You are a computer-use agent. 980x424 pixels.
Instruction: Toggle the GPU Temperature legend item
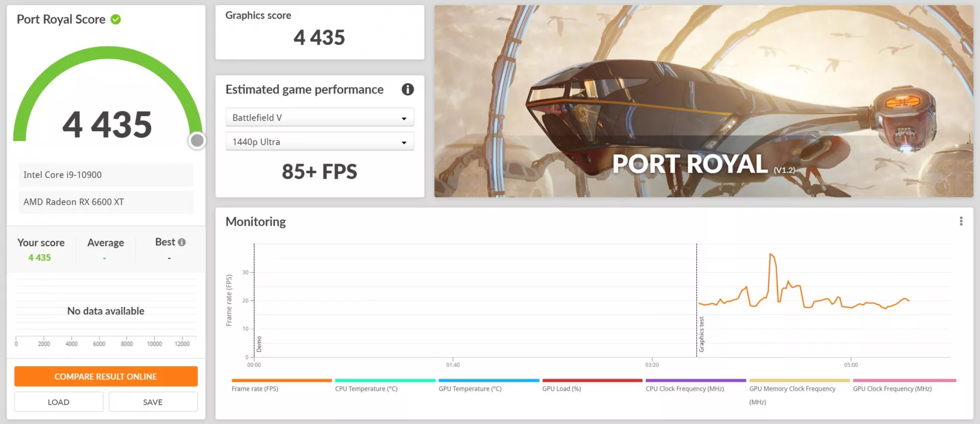[x=488, y=385]
